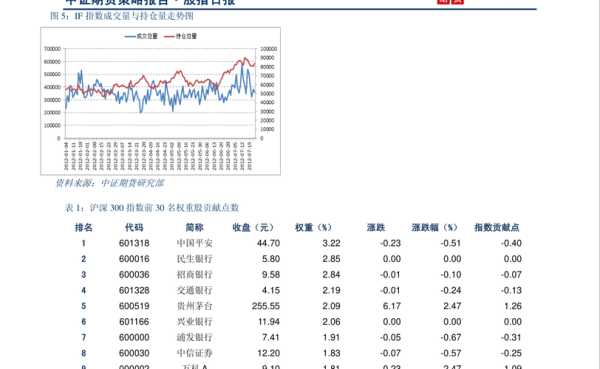This screenshot has height=369, width=600.
Task: Click the source note 资料来源：中证期货研究部
Action: (x=109, y=183)
